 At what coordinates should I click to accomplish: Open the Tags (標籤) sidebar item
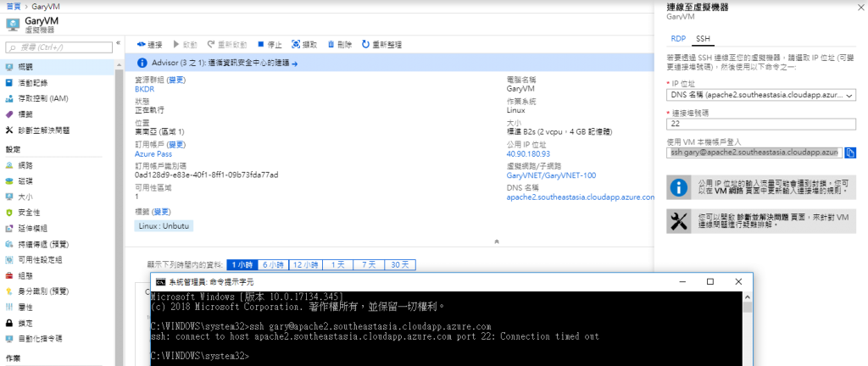58,114
